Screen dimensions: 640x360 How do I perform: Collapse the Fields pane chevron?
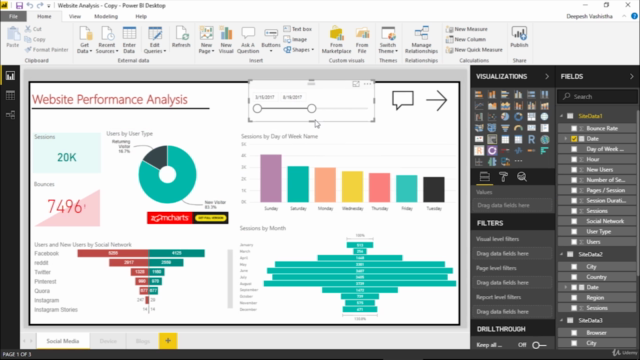click(631, 76)
